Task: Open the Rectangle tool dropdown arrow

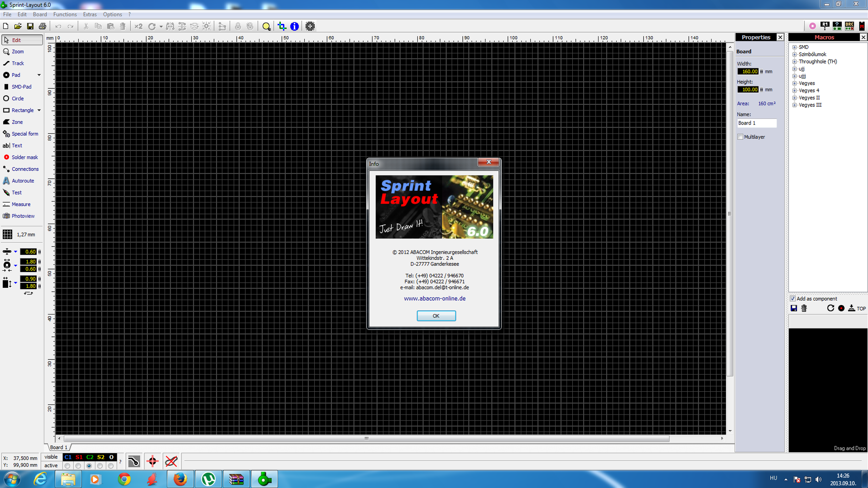Action: click(39, 111)
